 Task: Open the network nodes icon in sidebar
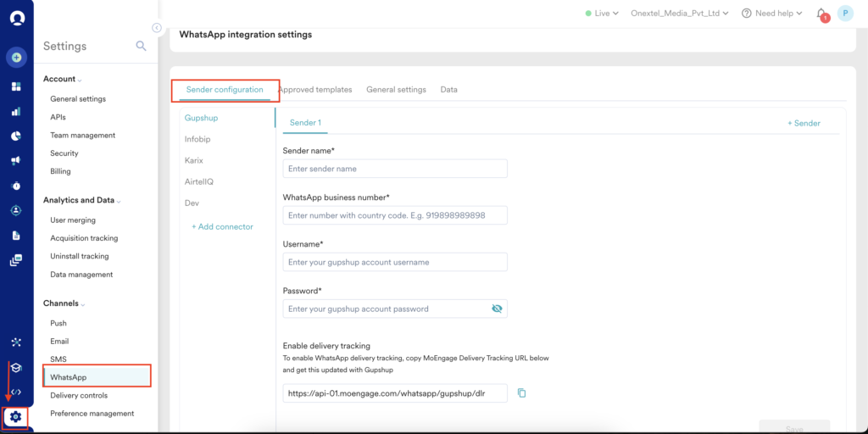pyautogui.click(x=16, y=342)
